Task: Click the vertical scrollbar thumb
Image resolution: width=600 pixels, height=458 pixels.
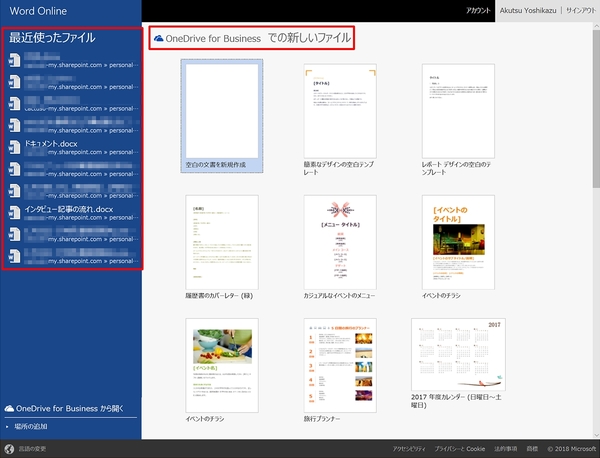Action: pyautogui.click(x=596, y=109)
